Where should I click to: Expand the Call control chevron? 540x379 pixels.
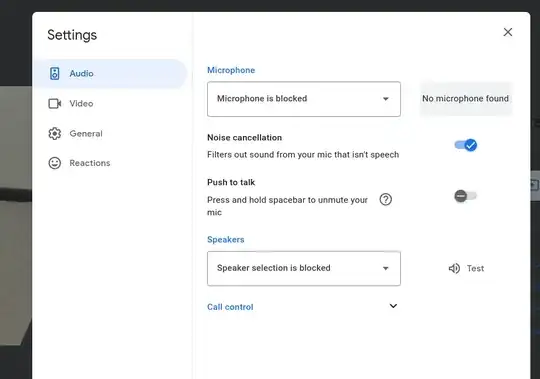tap(393, 306)
